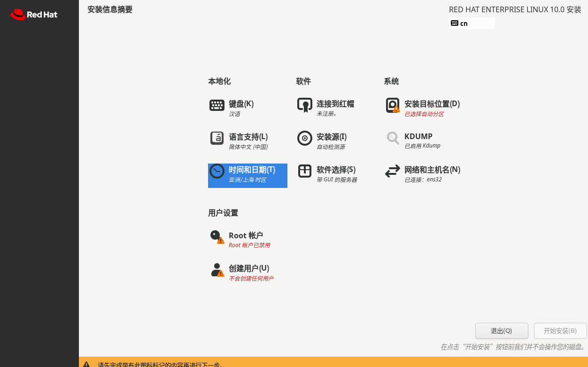The height and width of the screenshot is (367, 588).
Task: Open 安装目标位置(D) settings
Action: click(x=432, y=104)
